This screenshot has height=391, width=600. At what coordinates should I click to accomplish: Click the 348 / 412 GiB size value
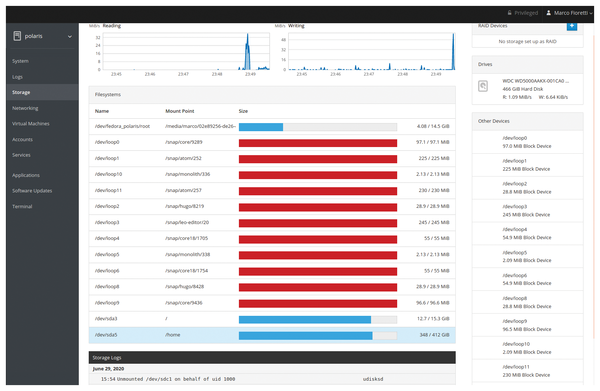(434, 335)
